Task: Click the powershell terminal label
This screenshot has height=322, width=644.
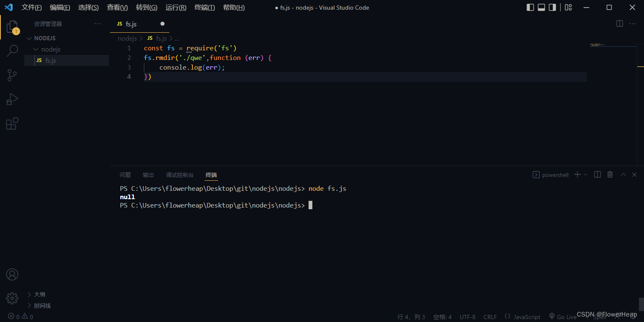Action: tap(555, 175)
